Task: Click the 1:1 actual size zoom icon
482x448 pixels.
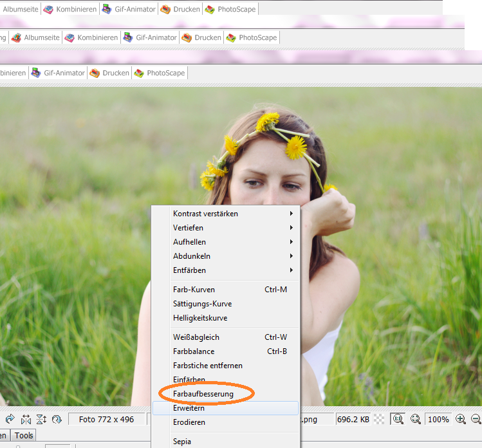Action: click(398, 419)
